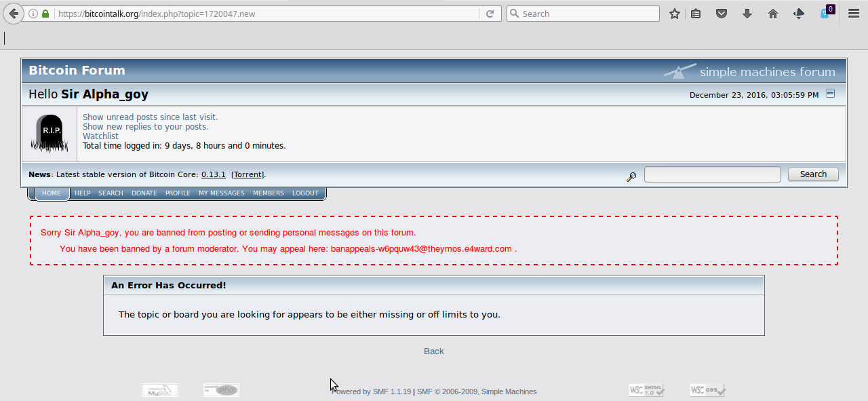Bookmark this page with the star icon
This screenshot has height=401, width=868.
point(675,14)
